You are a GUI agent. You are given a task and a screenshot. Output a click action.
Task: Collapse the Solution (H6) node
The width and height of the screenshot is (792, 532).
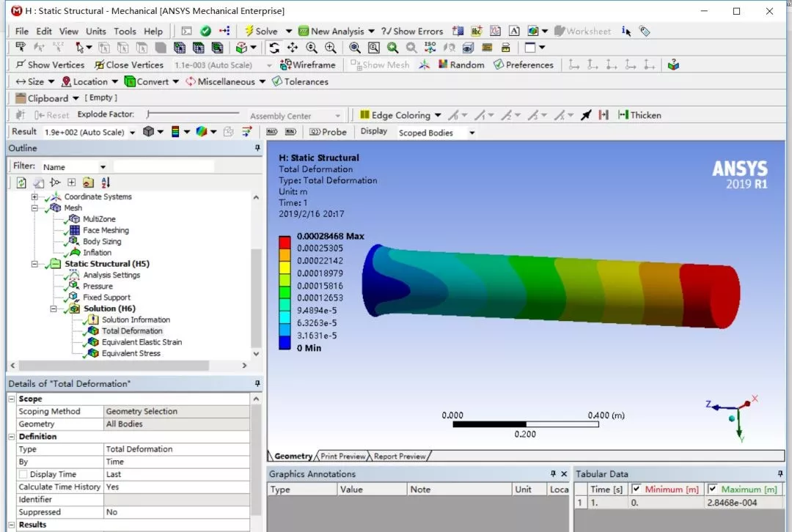53,309
